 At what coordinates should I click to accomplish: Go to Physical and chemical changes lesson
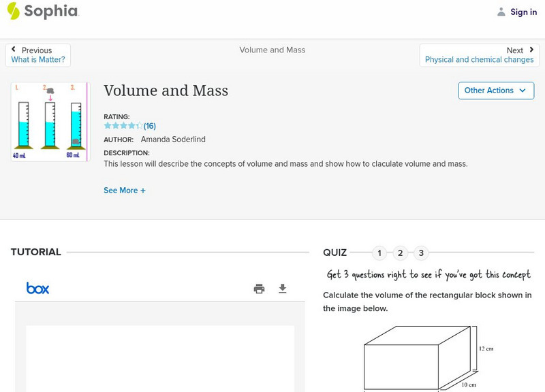479,60
